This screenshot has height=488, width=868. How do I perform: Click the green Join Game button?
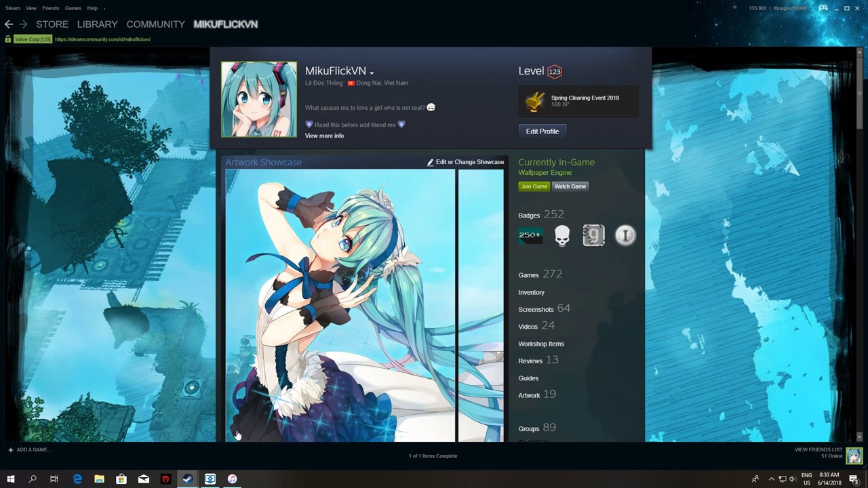[x=534, y=186]
